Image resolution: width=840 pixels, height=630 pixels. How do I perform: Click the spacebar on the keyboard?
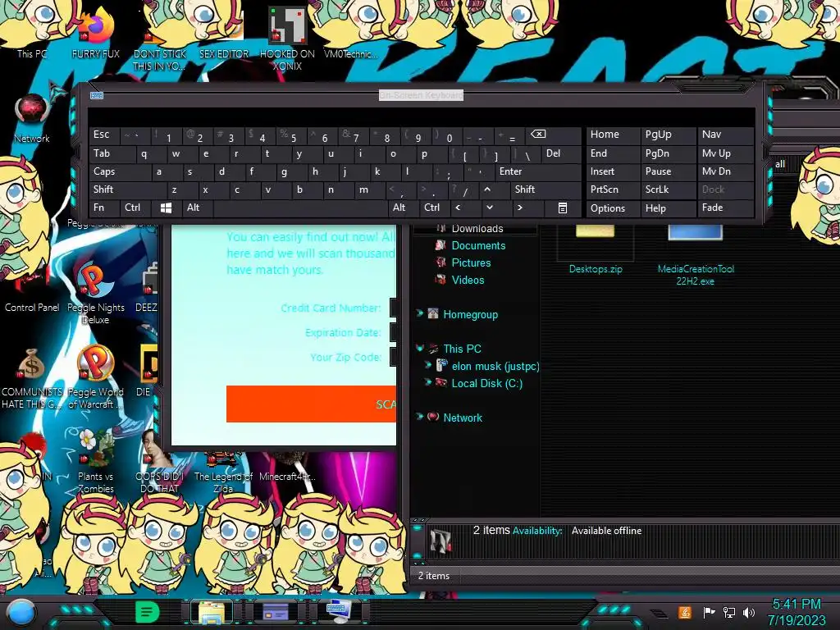[300, 208]
